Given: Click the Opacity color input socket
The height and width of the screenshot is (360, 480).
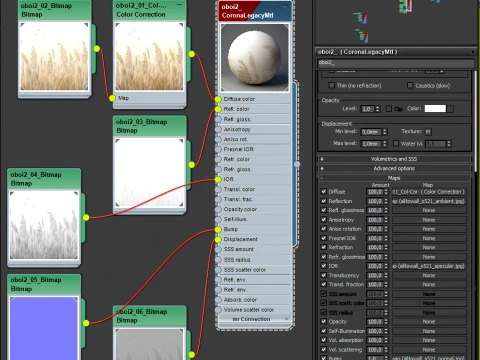Looking at the screenshot, I should tap(218, 209).
